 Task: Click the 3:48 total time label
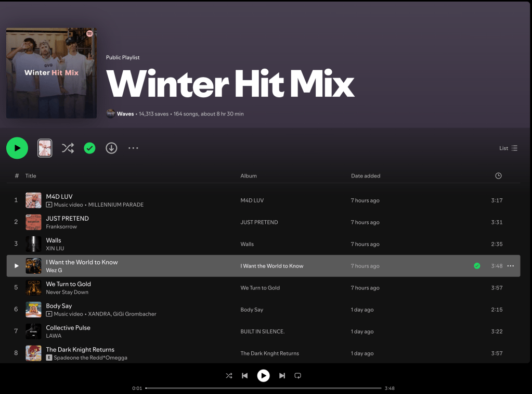tap(390, 388)
